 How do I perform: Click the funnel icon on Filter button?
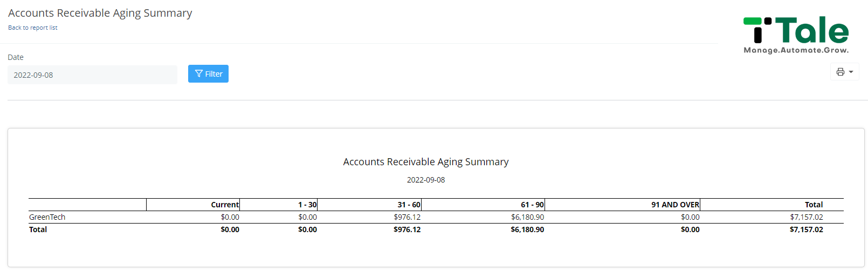[198, 74]
